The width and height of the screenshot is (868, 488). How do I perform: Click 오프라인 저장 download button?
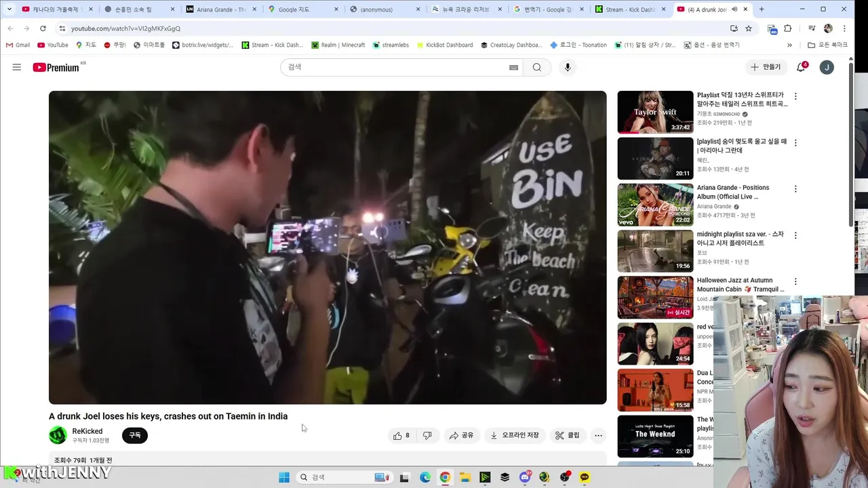514,435
